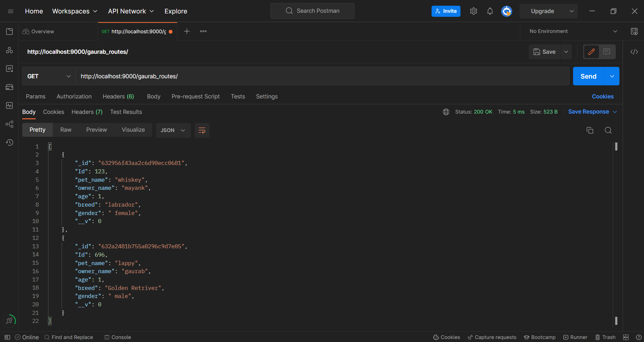Open the code snippet panel
The image size is (644, 342).
pyautogui.click(x=635, y=52)
